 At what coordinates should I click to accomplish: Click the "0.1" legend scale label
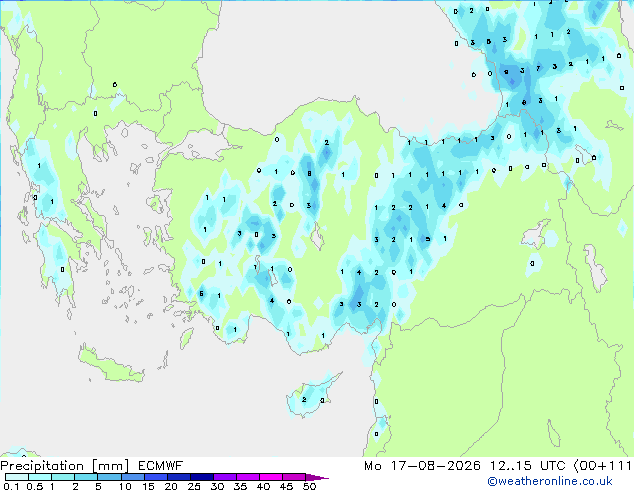[x=11, y=486]
